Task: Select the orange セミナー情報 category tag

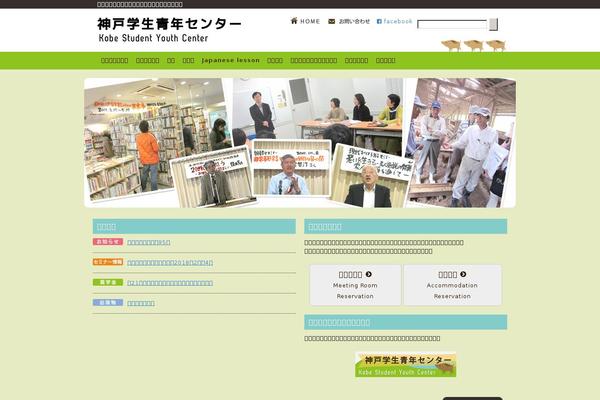Action: [x=108, y=262]
